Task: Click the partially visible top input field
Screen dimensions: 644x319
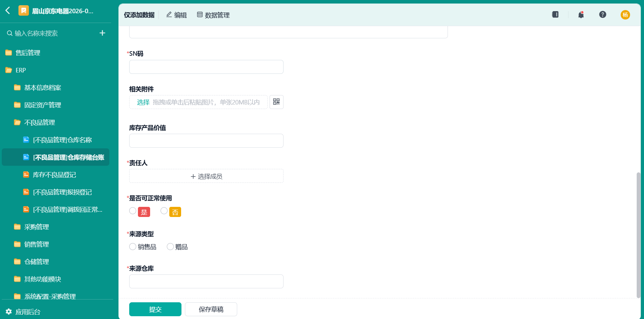Action: [288, 32]
